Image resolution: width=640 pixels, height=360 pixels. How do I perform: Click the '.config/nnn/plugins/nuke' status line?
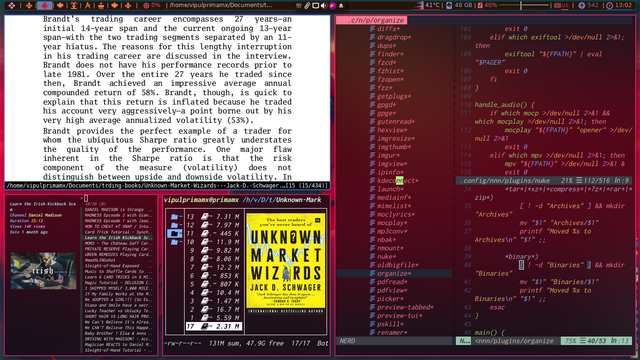click(x=544, y=180)
